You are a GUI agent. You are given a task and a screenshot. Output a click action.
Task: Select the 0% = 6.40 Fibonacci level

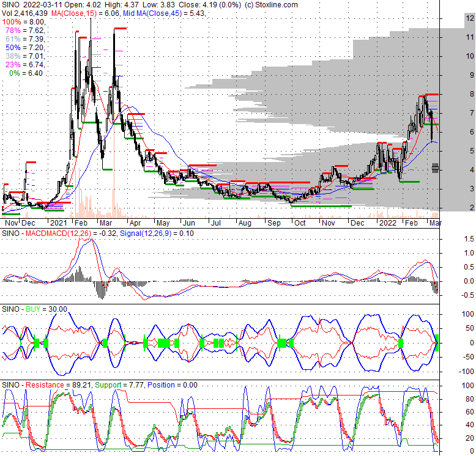coord(26,73)
